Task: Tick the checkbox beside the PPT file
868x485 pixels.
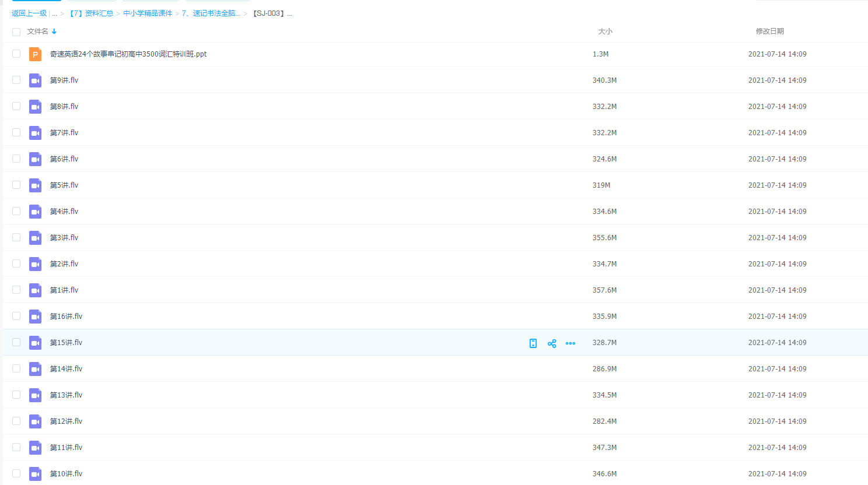Action: coord(16,54)
